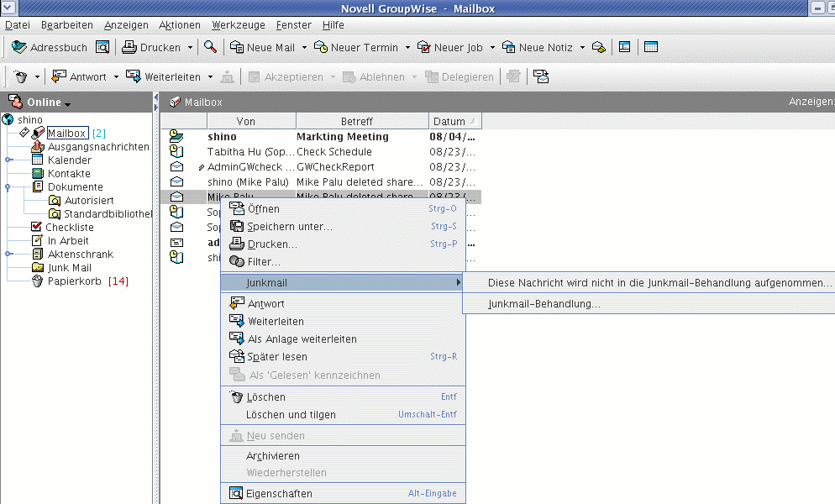Screen dimensions: 835x504
Task: Open the Datei menu
Action: click(18, 25)
